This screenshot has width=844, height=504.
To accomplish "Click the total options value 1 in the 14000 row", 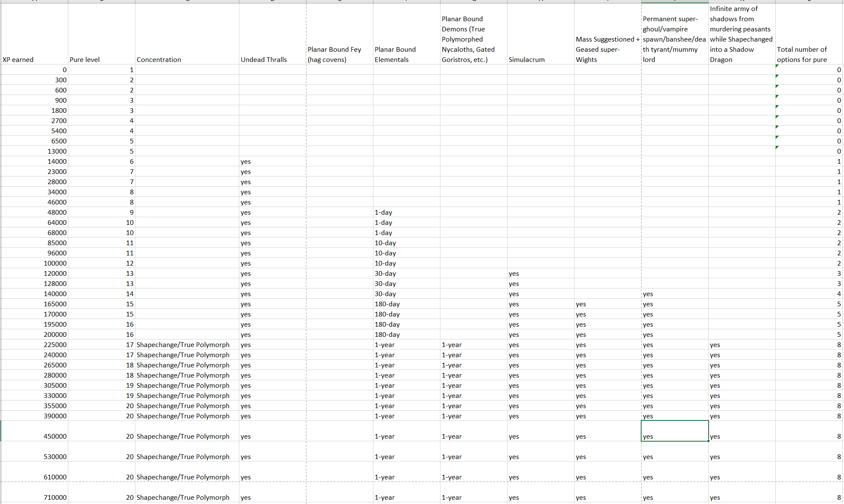I will (x=809, y=161).
